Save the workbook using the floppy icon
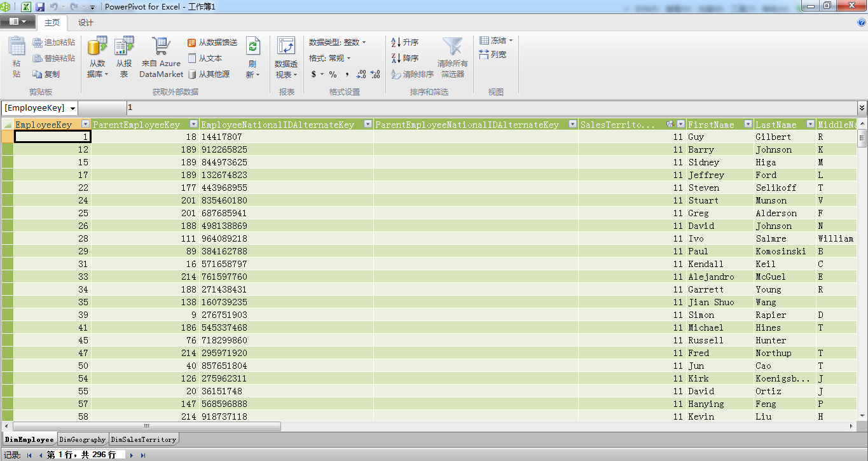This screenshot has width=868, height=461. tap(40, 6)
